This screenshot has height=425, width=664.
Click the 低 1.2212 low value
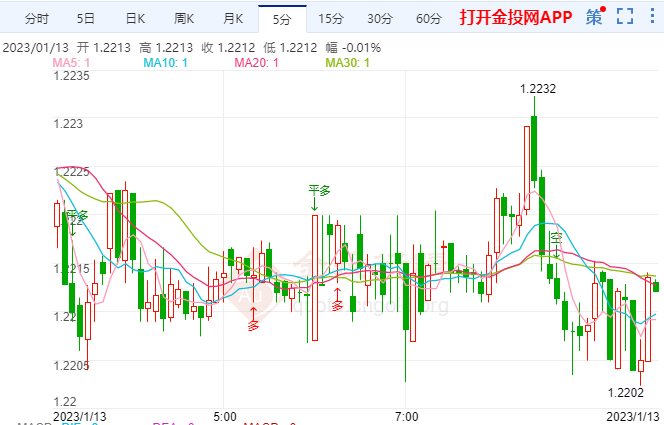tap(290, 48)
